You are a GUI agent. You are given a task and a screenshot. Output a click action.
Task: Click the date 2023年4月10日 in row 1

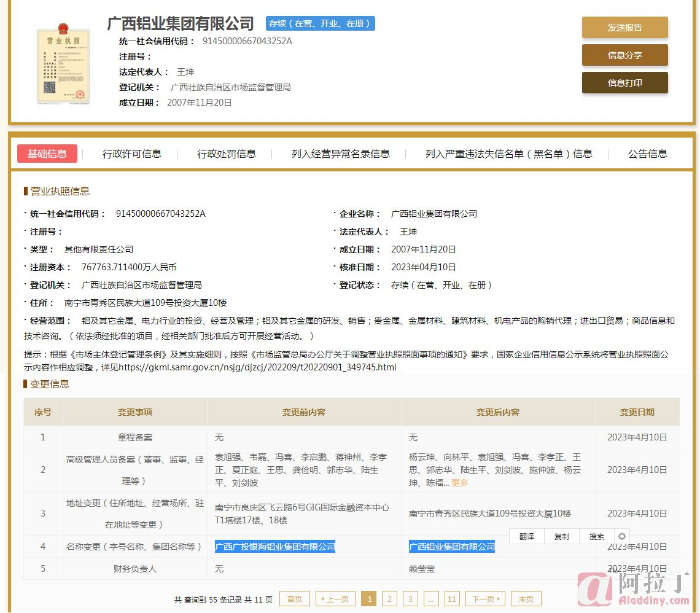(x=637, y=437)
